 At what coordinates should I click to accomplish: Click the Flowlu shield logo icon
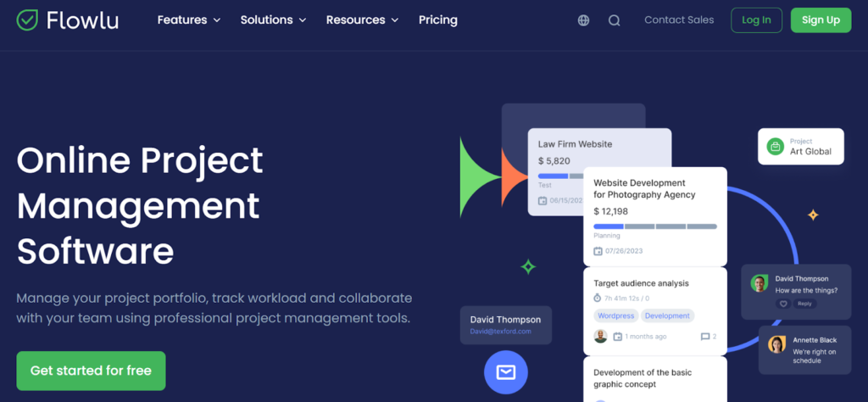(28, 20)
